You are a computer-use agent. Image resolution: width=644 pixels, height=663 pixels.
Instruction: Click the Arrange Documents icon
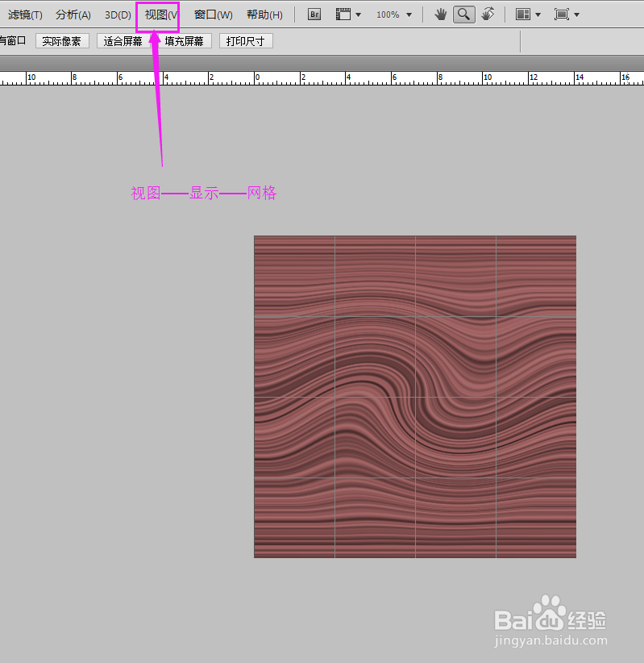point(523,15)
